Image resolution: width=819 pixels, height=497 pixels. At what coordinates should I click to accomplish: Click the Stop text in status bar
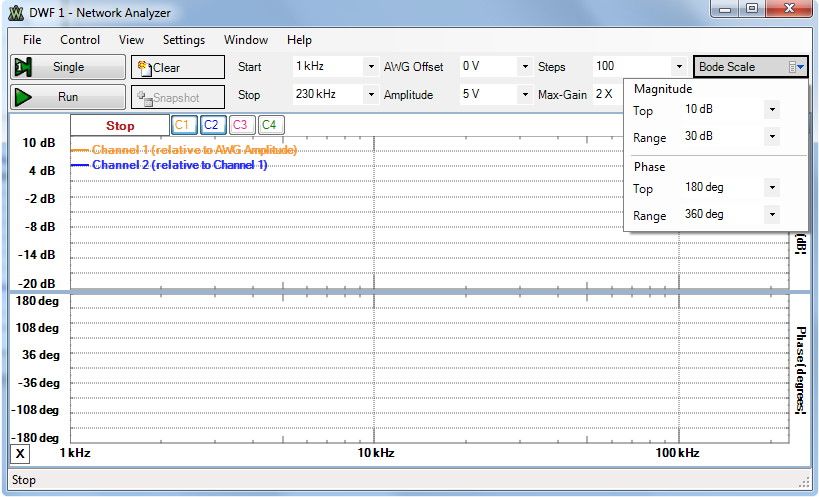(x=24, y=480)
